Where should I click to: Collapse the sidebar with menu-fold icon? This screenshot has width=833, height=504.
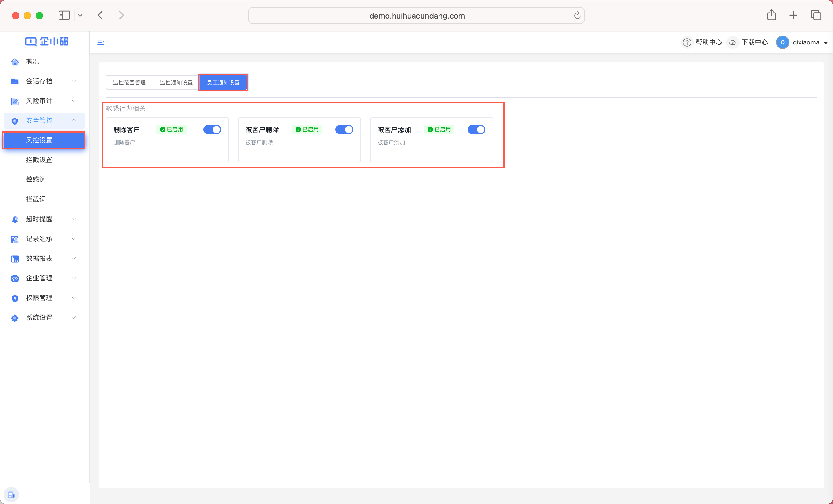pyautogui.click(x=101, y=42)
